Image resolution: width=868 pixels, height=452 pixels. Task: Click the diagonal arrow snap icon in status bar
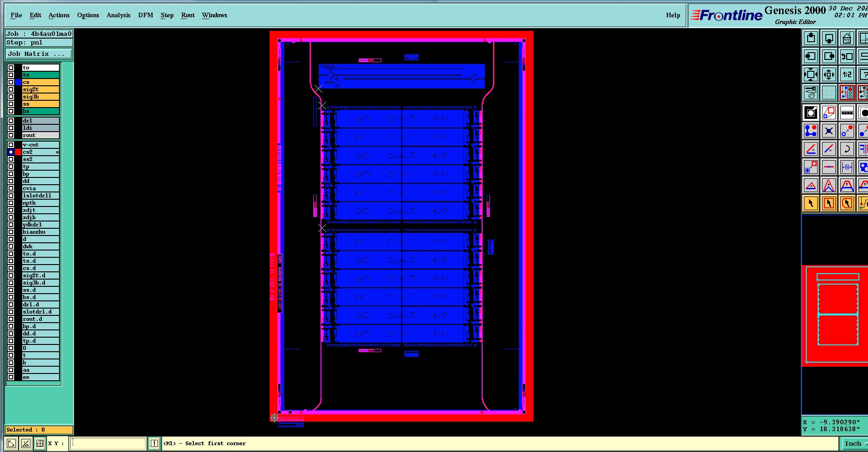click(x=11, y=443)
